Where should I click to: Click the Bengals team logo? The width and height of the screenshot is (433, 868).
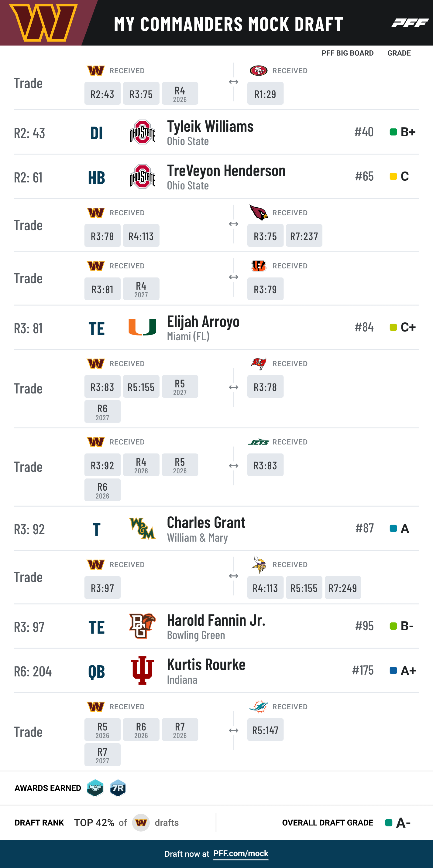click(258, 266)
